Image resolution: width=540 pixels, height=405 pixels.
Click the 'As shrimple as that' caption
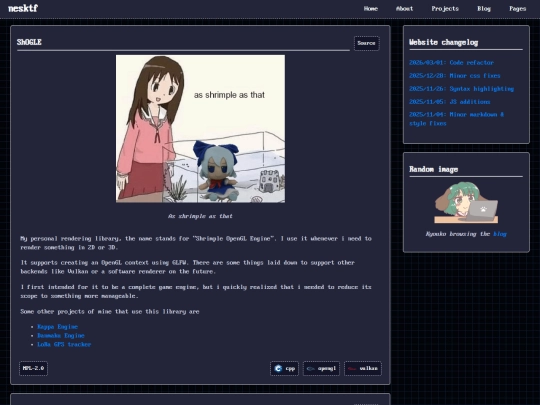tap(200, 216)
